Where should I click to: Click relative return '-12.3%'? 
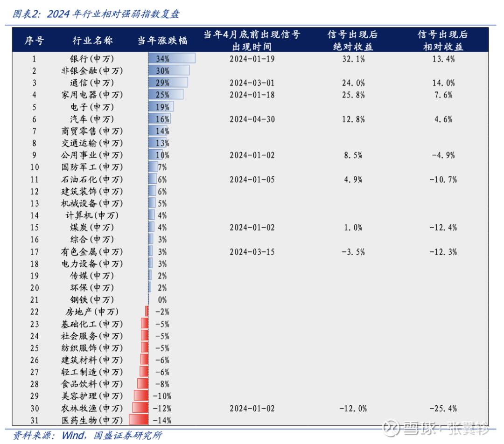[x=443, y=251]
